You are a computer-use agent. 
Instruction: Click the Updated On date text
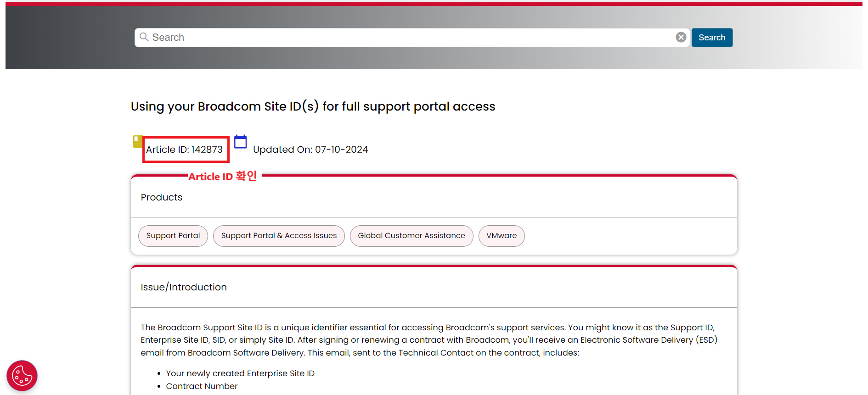310,150
